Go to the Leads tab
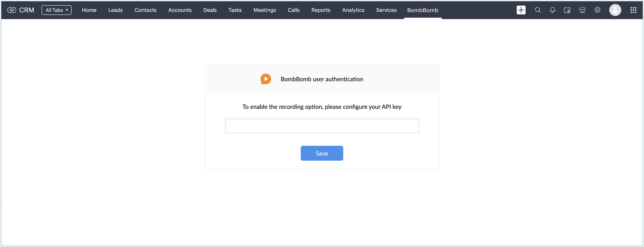 [x=115, y=10]
